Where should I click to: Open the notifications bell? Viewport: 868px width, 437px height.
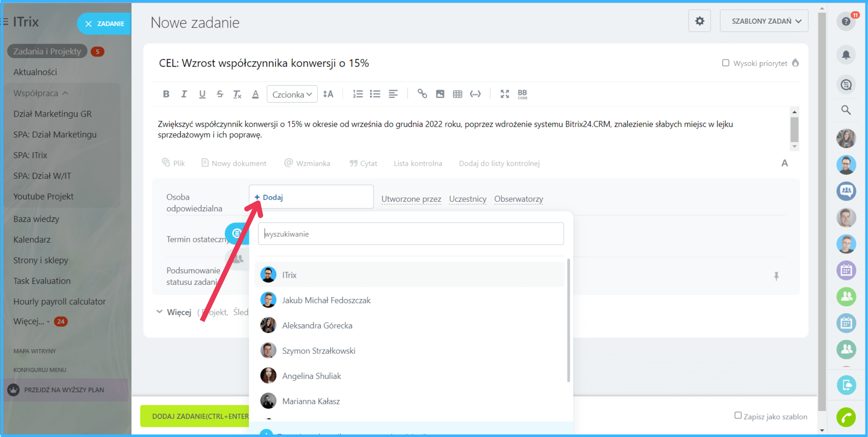(846, 55)
